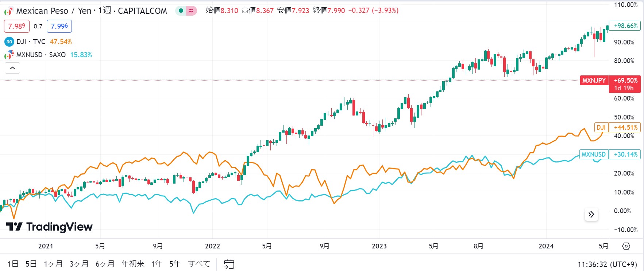Click the 0.7 spread value
This screenshot has width=644, height=271.
[x=38, y=26]
